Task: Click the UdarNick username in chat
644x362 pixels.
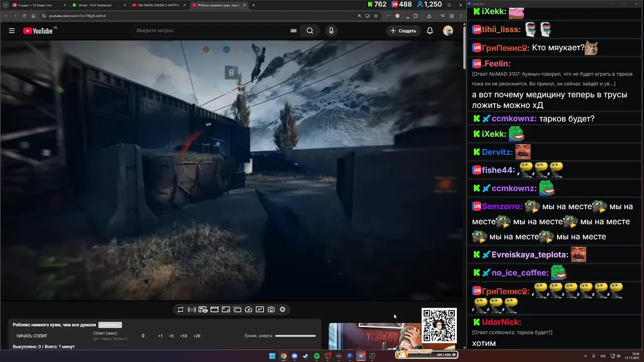Action: click(x=501, y=322)
